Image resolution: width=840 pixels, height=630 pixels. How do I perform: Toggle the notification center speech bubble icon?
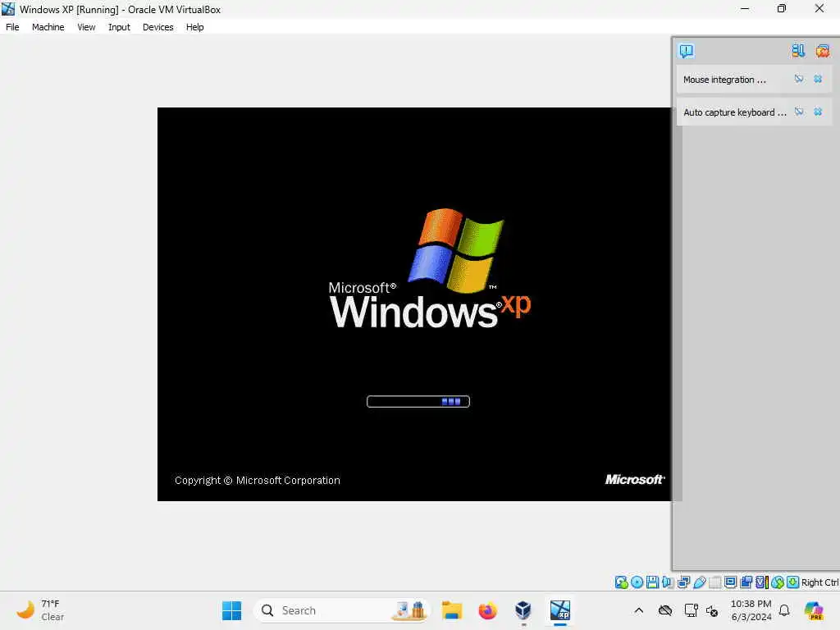pyautogui.click(x=687, y=51)
